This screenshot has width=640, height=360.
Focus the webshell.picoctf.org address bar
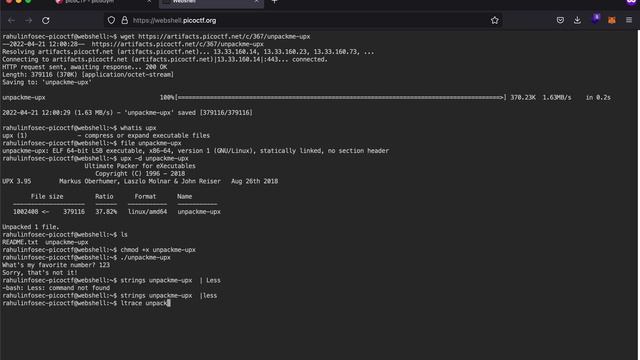[303, 20]
